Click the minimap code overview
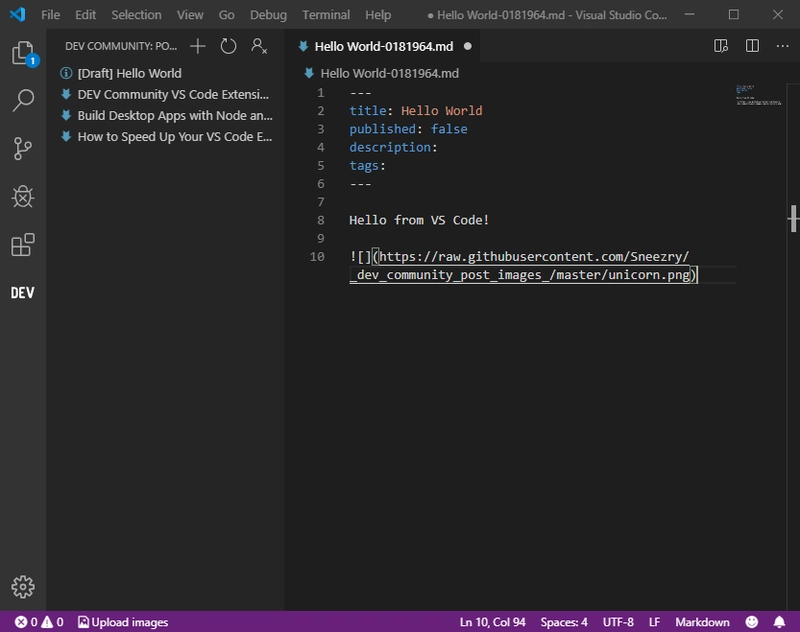 [x=758, y=95]
